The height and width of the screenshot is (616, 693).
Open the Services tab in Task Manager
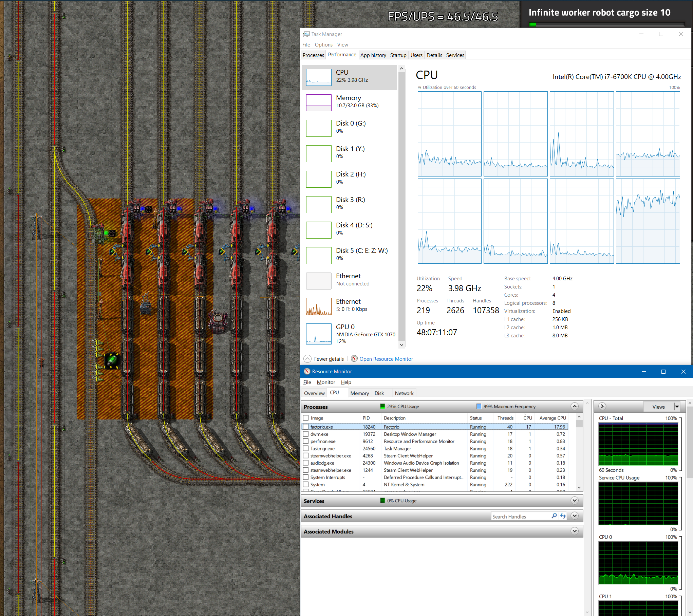click(455, 55)
